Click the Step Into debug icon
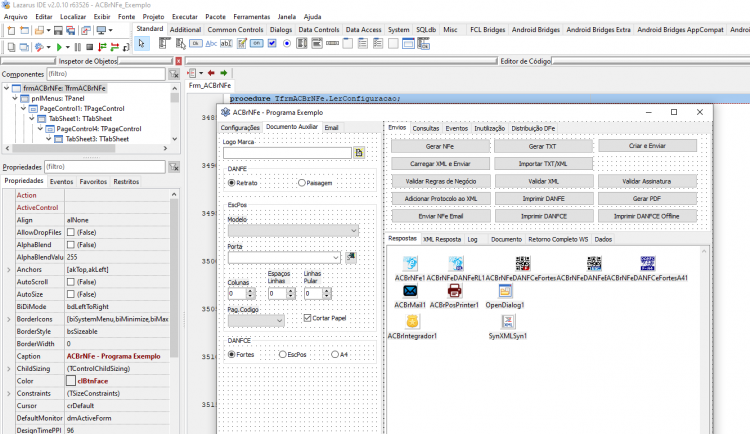 point(102,47)
